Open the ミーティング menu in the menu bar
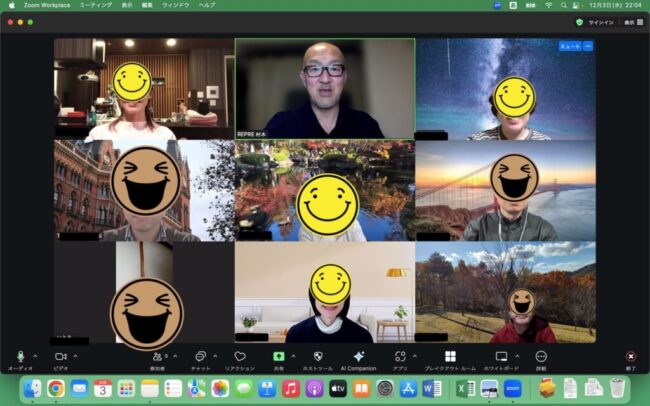The image size is (650, 406). point(95,5)
